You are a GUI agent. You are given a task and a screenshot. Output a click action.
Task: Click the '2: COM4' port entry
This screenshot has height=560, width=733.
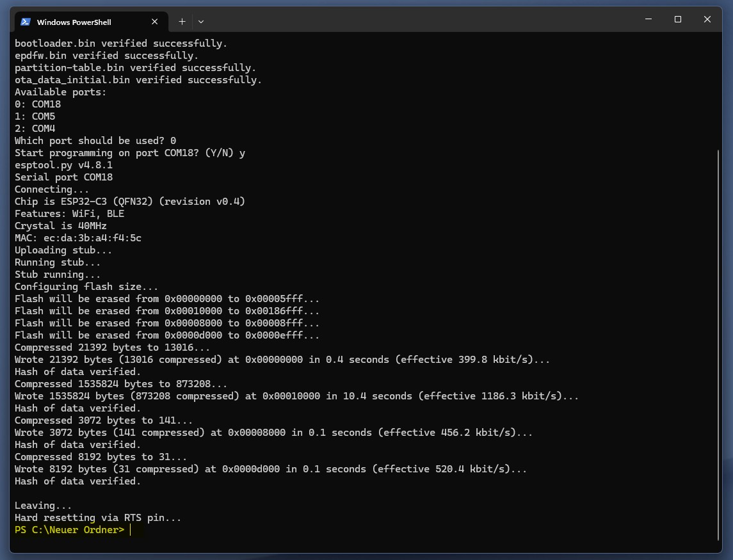tap(35, 129)
